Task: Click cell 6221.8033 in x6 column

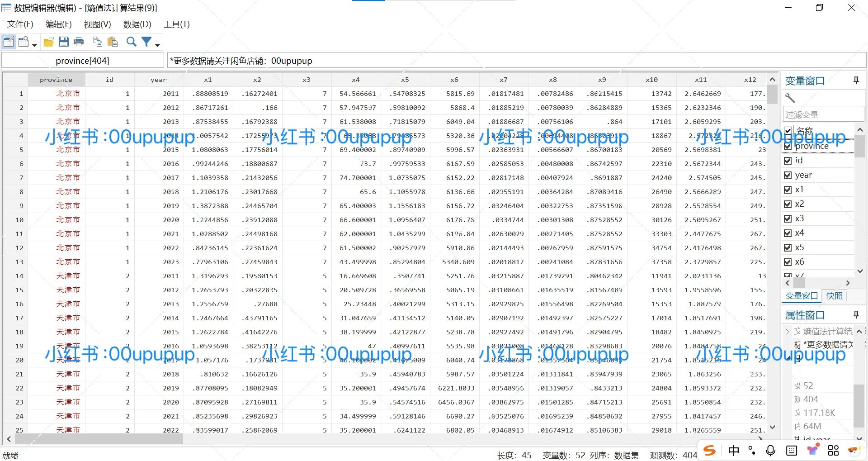Action: click(x=454, y=388)
